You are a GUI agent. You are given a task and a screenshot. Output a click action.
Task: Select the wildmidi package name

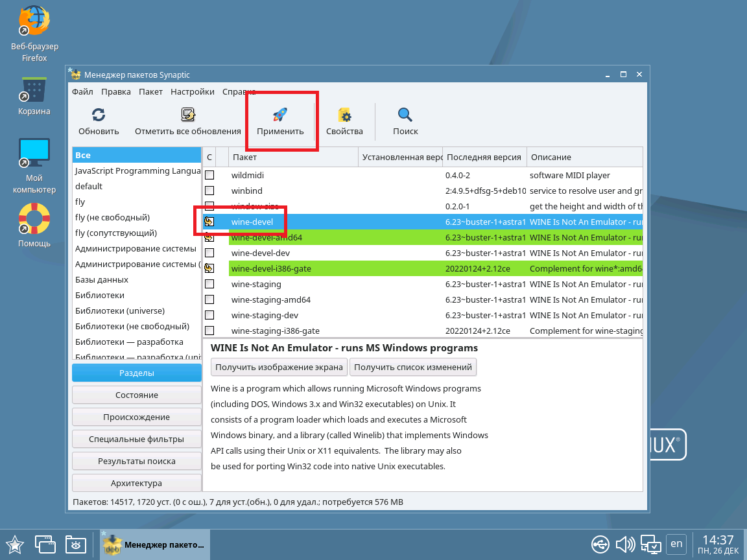(247, 175)
